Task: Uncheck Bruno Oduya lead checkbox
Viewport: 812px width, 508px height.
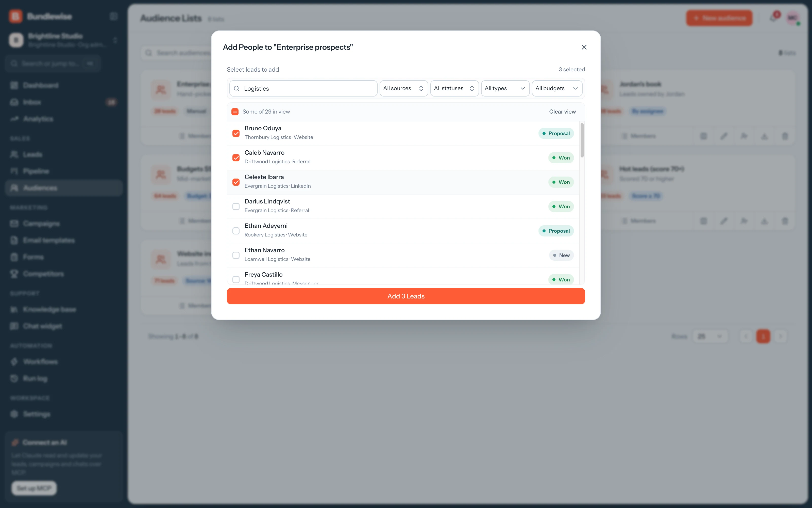Action: tap(236, 133)
